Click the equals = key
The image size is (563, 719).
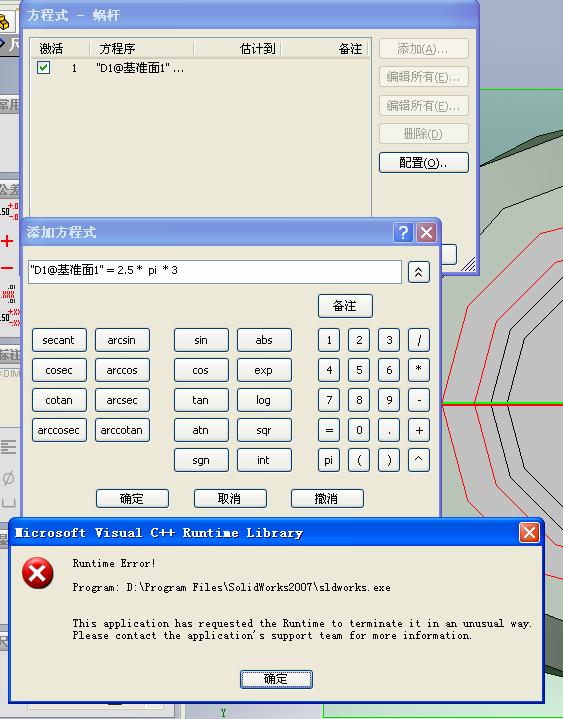pos(329,430)
